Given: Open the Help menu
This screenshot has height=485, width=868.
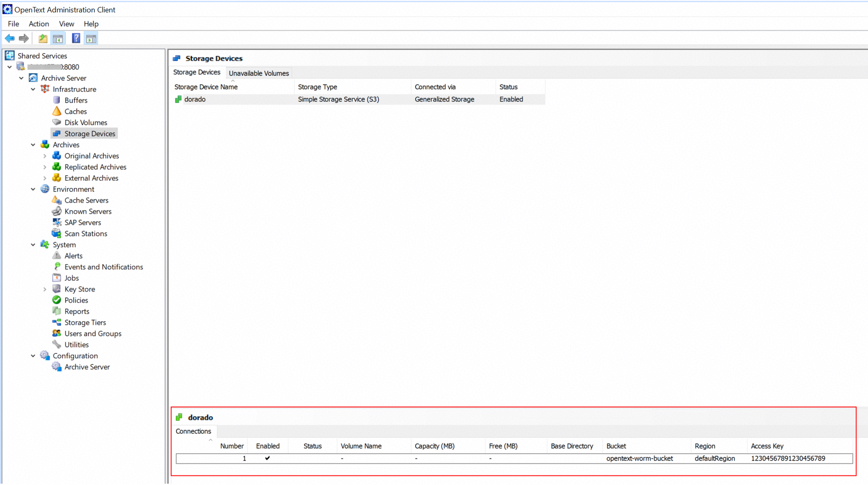Looking at the screenshot, I should pyautogui.click(x=91, y=24).
